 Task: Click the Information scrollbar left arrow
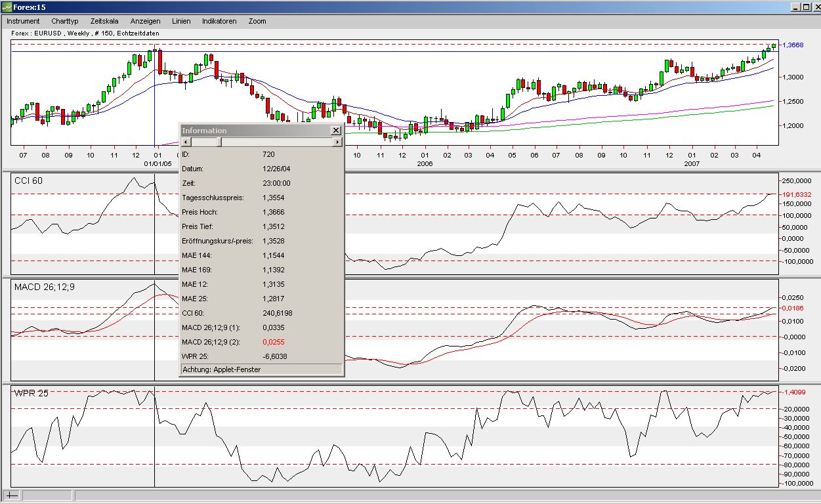(x=186, y=142)
